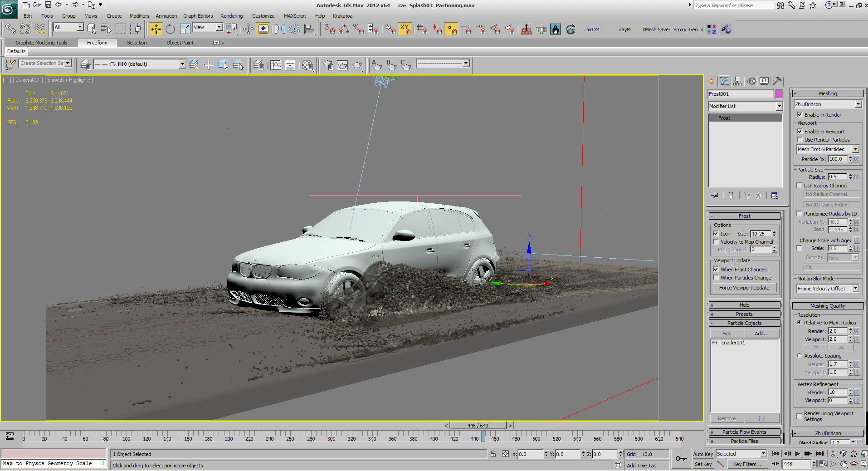Select the Move tool in main toolbar
The image size is (868, 471).
(156, 29)
